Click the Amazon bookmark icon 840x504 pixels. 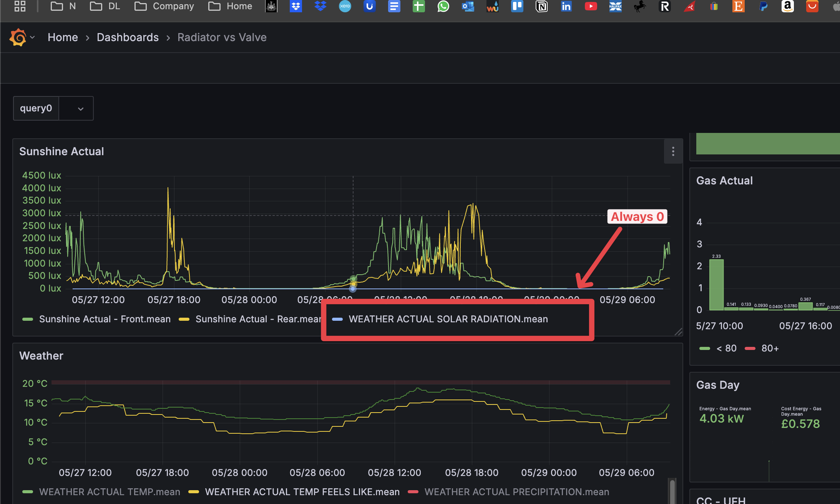[787, 6]
